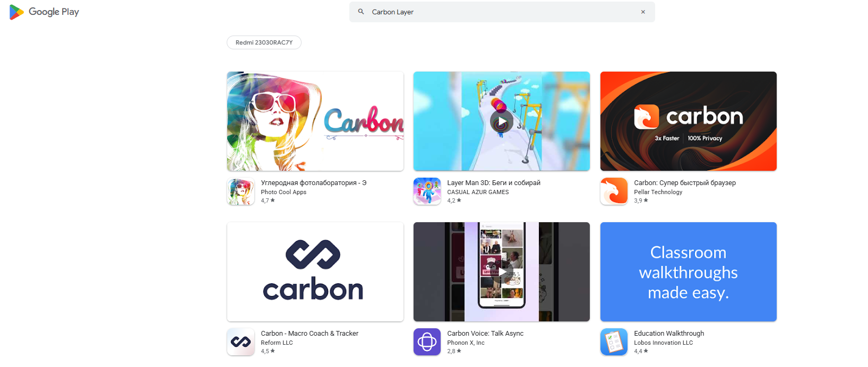Click the 4,2 star rating
This screenshot has height=367, width=868.
454,201
